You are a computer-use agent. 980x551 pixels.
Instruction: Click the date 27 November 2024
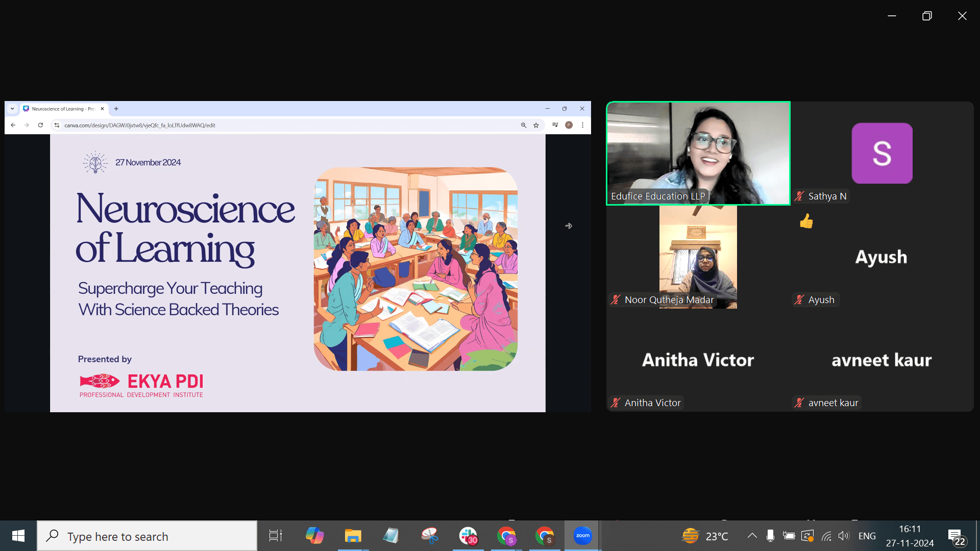coord(148,162)
